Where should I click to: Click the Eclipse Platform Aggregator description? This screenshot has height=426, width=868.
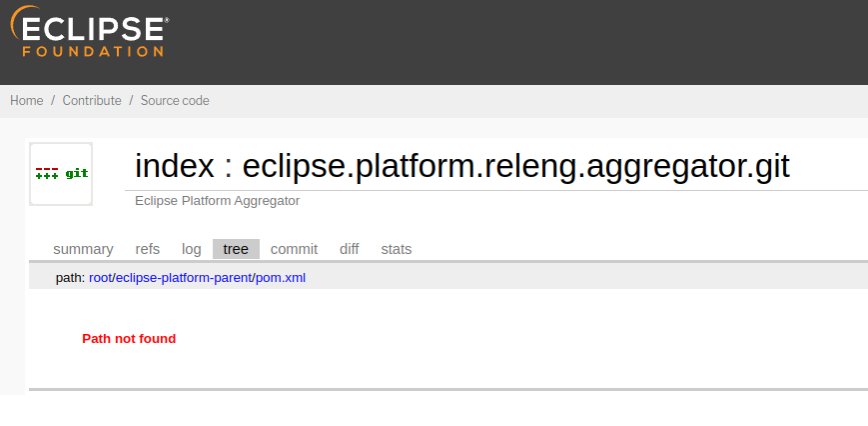point(218,201)
